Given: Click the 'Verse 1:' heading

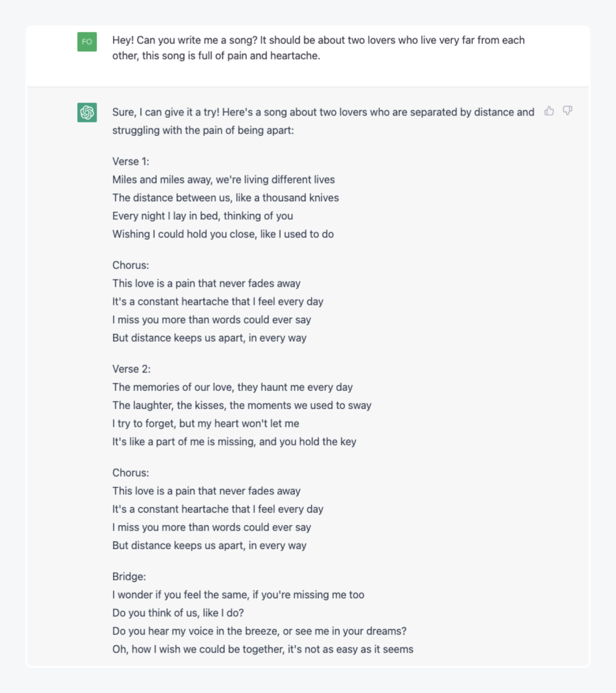Looking at the screenshot, I should coord(131,162).
